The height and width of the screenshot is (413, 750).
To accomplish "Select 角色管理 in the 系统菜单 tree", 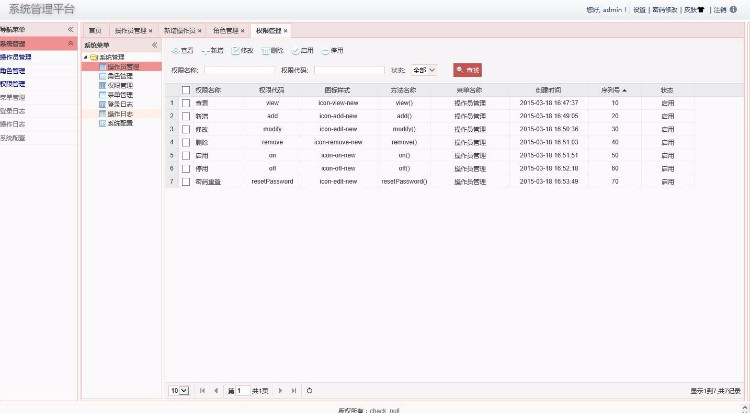I will coord(120,76).
